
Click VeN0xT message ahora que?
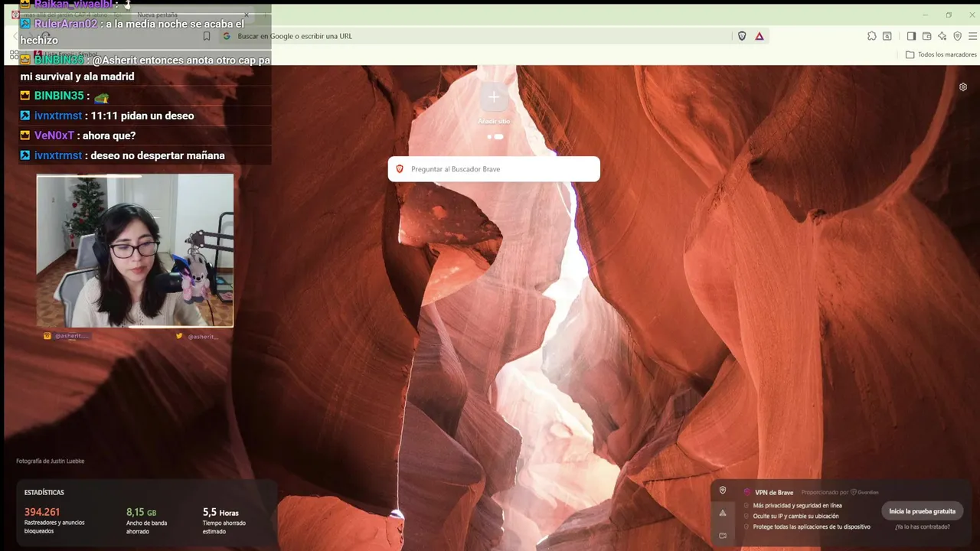109,135
